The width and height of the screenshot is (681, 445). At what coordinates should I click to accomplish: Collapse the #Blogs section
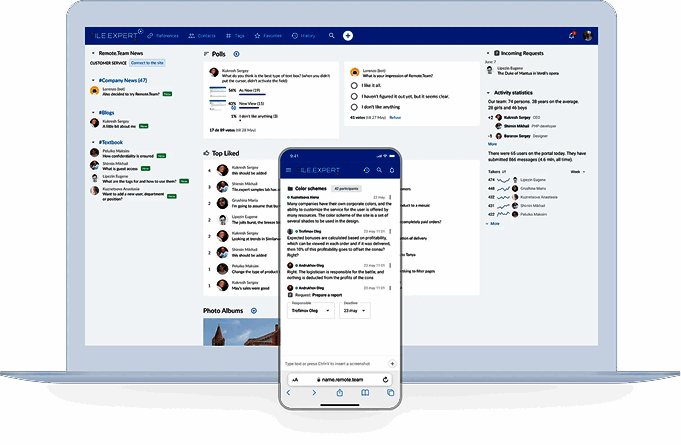[93, 112]
